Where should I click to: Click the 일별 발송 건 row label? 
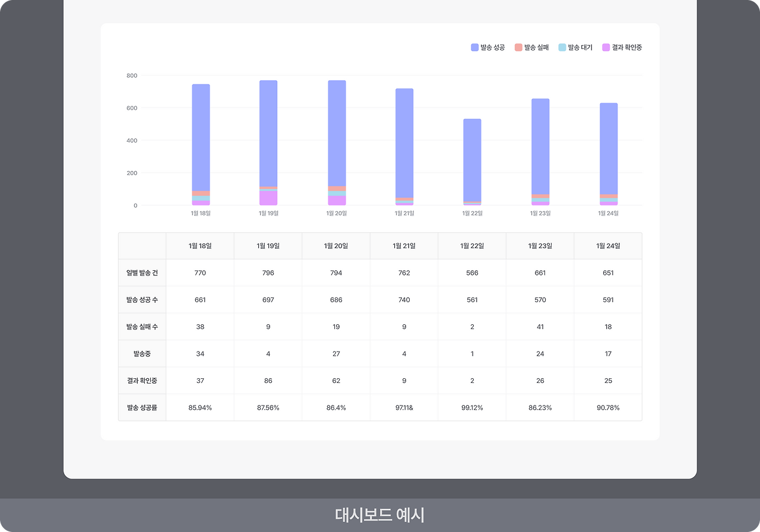[x=142, y=273]
